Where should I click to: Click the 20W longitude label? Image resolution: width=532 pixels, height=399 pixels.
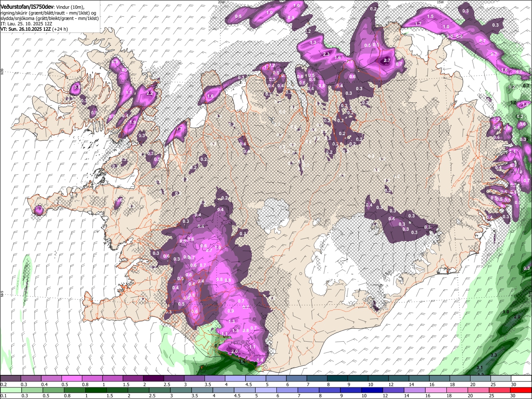coord(222,2)
